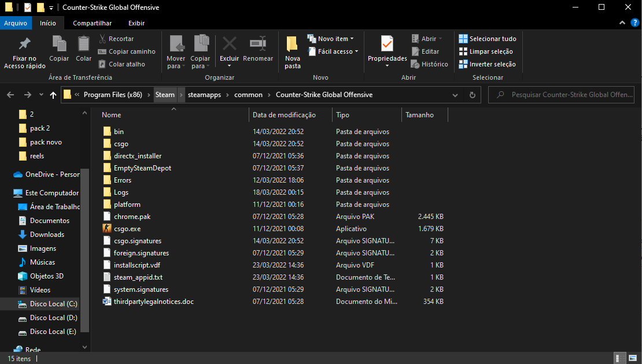Click the Fixar no Acesso rápido pin icon
The image size is (642, 364).
coord(24,44)
